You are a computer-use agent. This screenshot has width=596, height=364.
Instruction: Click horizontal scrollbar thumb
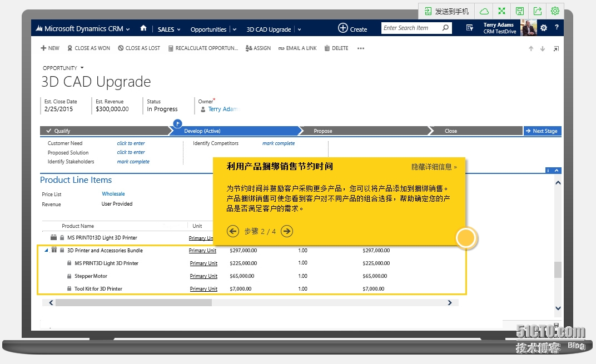click(x=133, y=302)
